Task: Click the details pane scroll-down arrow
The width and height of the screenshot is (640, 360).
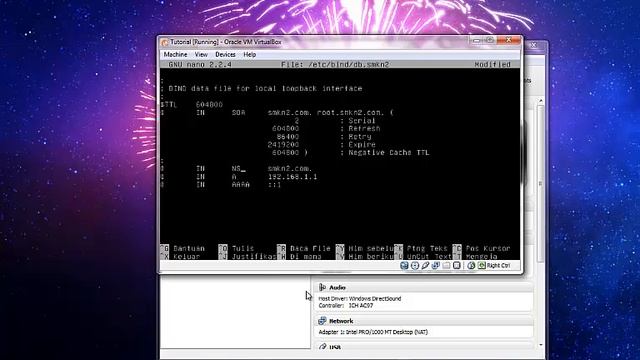Action: click(541, 345)
